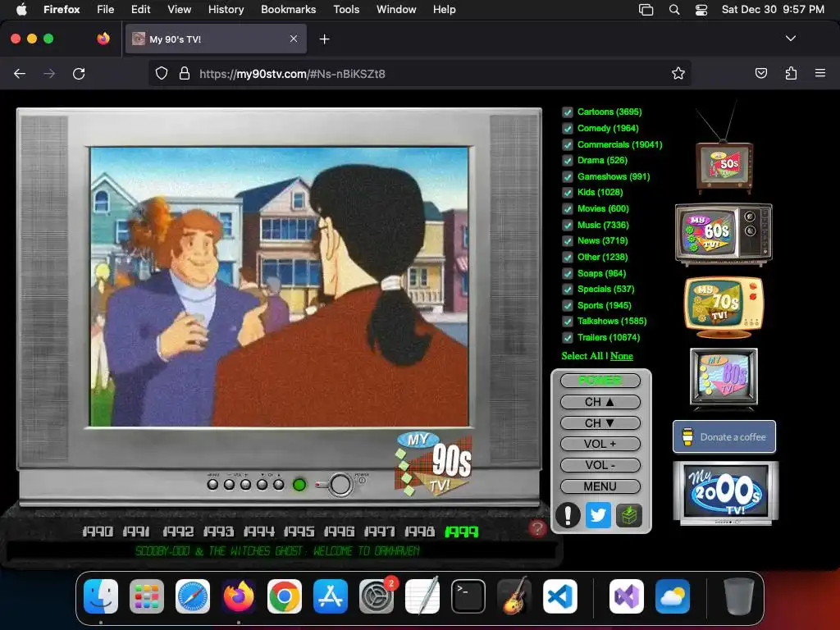Image resolution: width=840 pixels, height=630 pixels.
Task: Uncheck the Comedy (1964) checkbox
Action: coord(568,129)
